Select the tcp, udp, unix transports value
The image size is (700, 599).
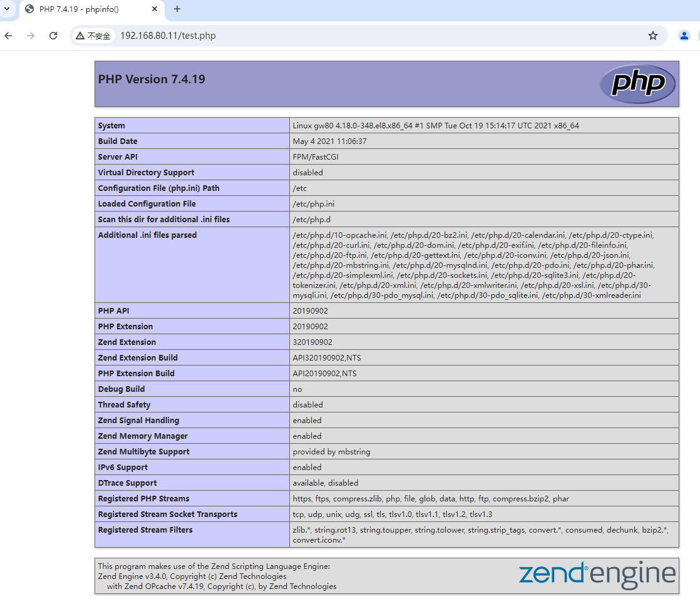tap(393, 515)
